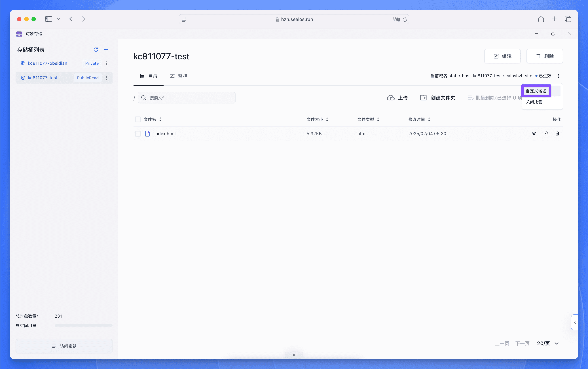Go to 下一页 next page
The height and width of the screenshot is (369, 588).
pyautogui.click(x=522, y=344)
